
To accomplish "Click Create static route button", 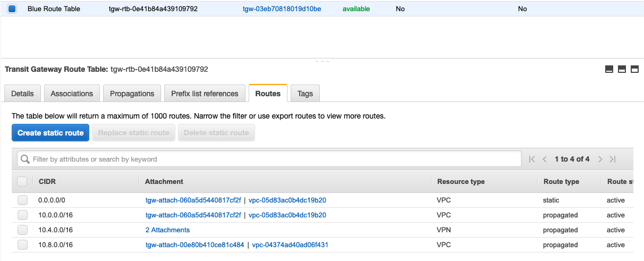I will tap(50, 133).
